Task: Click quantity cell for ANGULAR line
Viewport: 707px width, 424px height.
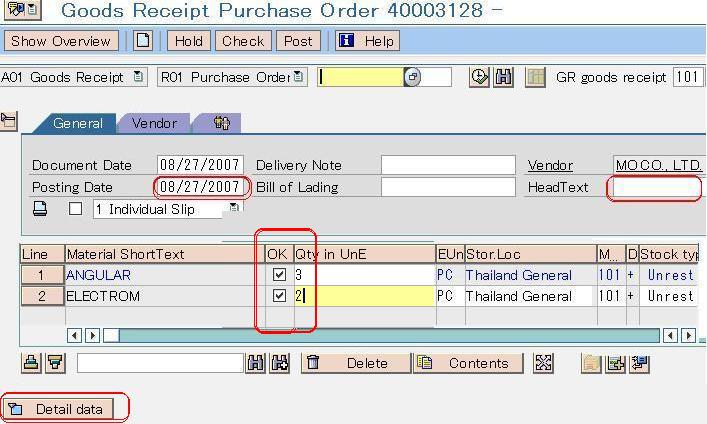Action: [x=364, y=275]
